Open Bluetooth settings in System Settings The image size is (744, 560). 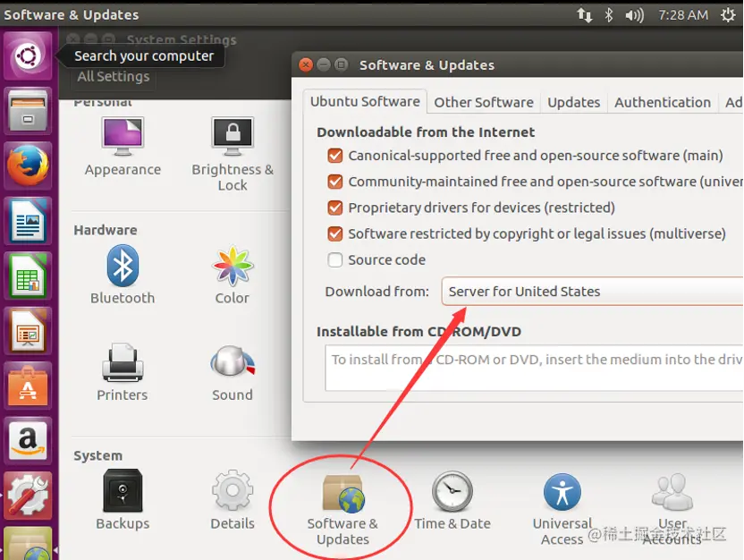pyautogui.click(x=123, y=276)
